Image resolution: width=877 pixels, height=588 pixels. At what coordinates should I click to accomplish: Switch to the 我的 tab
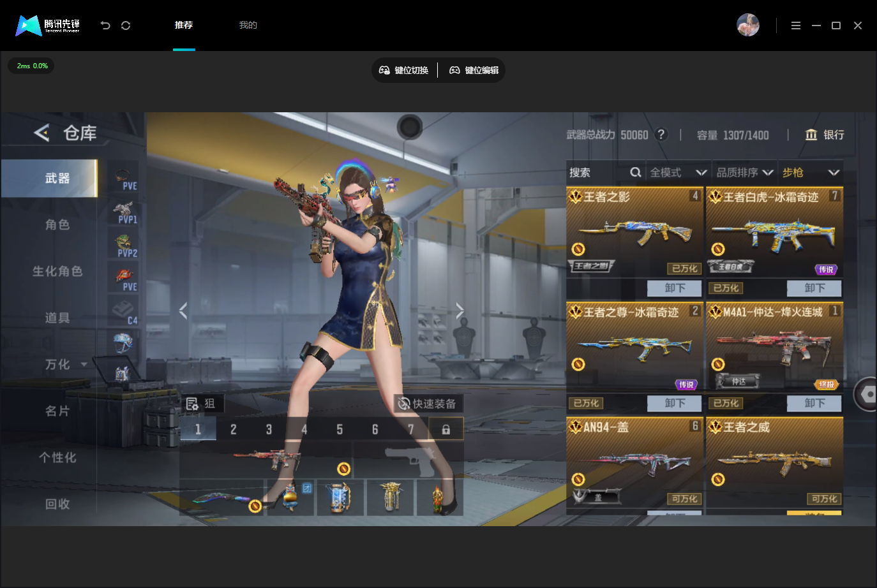pos(248,25)
